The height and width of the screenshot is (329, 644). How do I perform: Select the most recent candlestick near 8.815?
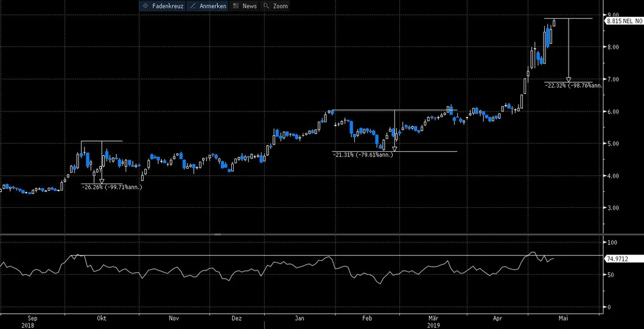(x=553, y=23)
